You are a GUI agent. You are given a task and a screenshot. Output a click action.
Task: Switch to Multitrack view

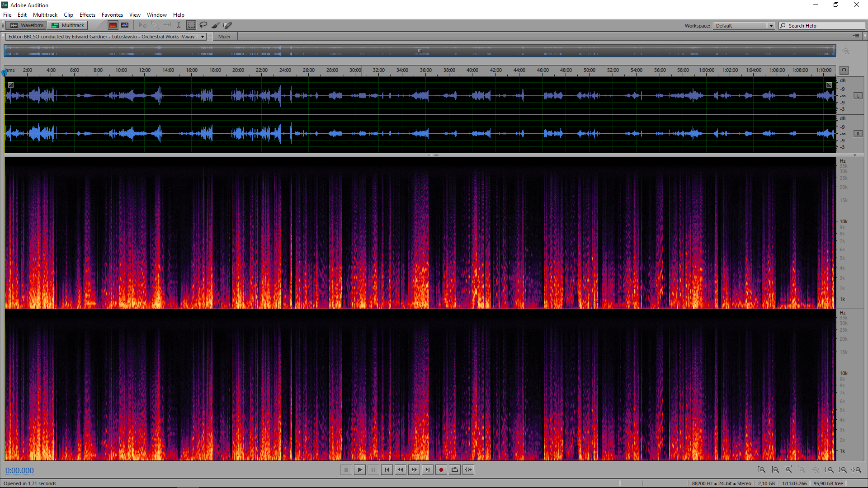(68, 25)
